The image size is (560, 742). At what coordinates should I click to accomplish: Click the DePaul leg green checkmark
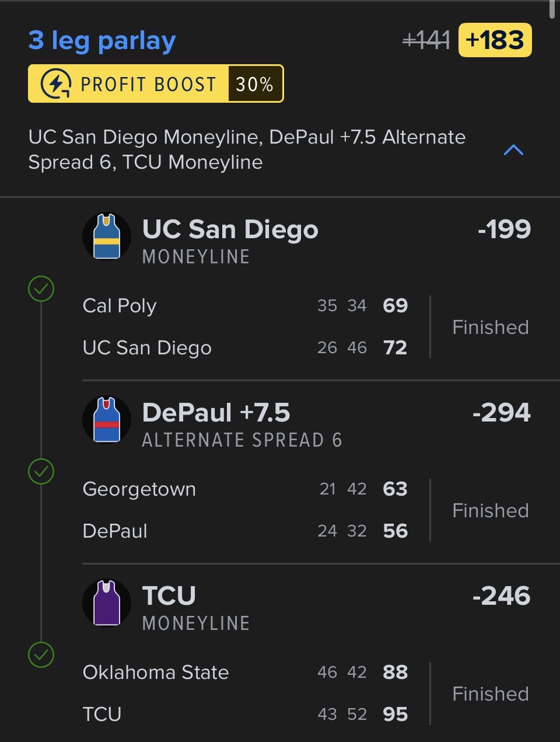[41, 472]
